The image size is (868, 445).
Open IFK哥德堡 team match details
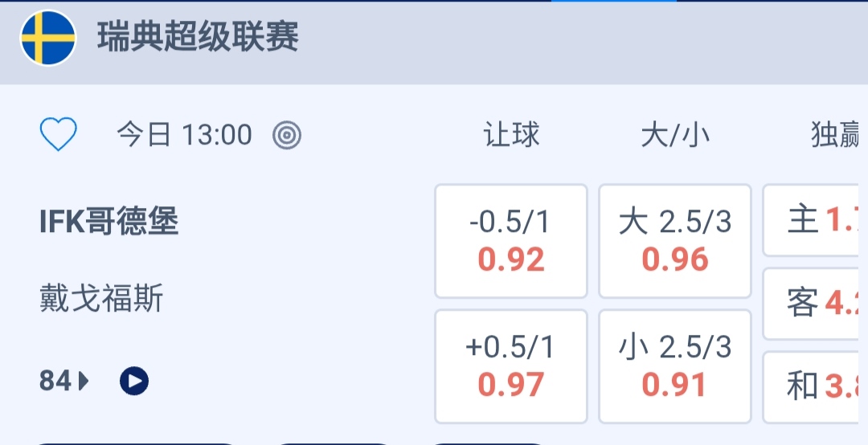[109, 222]
